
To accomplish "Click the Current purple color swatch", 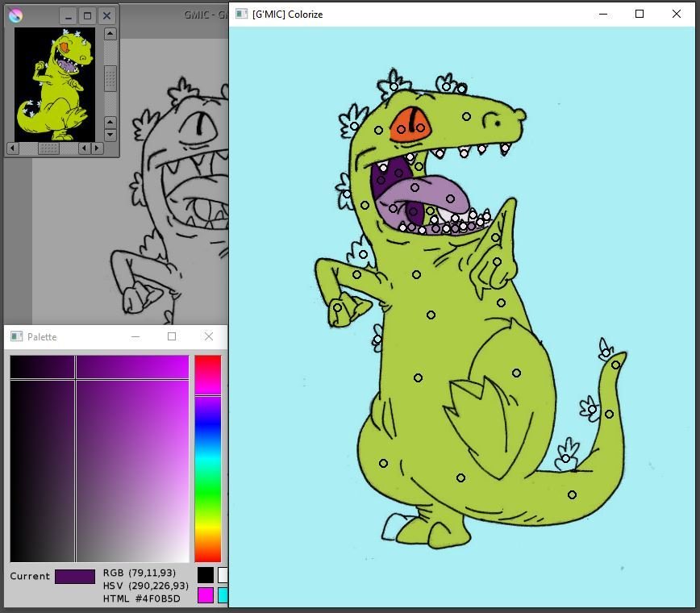I will click(75, 577).
